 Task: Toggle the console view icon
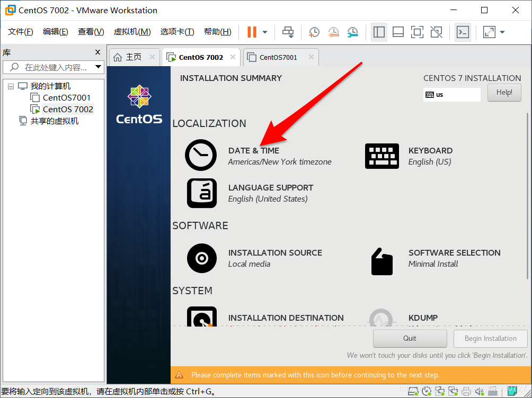(x=463, y=32)
